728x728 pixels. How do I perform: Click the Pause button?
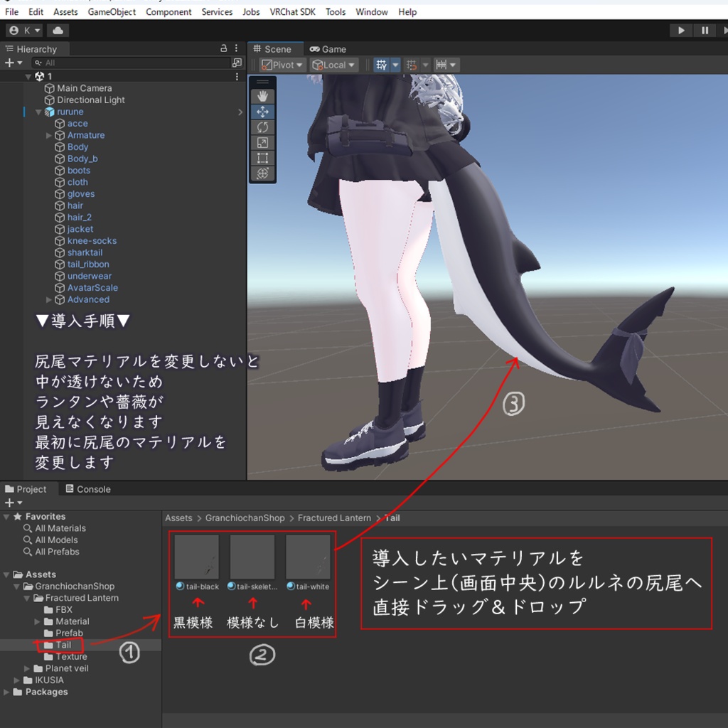click(705, 30)
